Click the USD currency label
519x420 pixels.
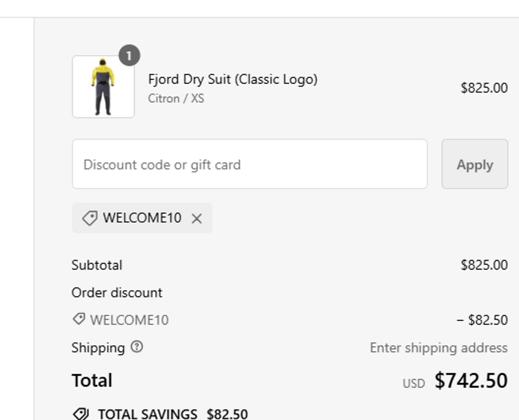click(x=413, y=384)
